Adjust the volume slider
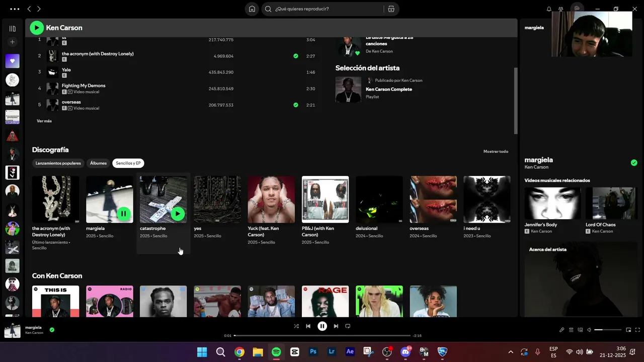The width and height of the screenshot is (644, 362). [x=608, y=330]
